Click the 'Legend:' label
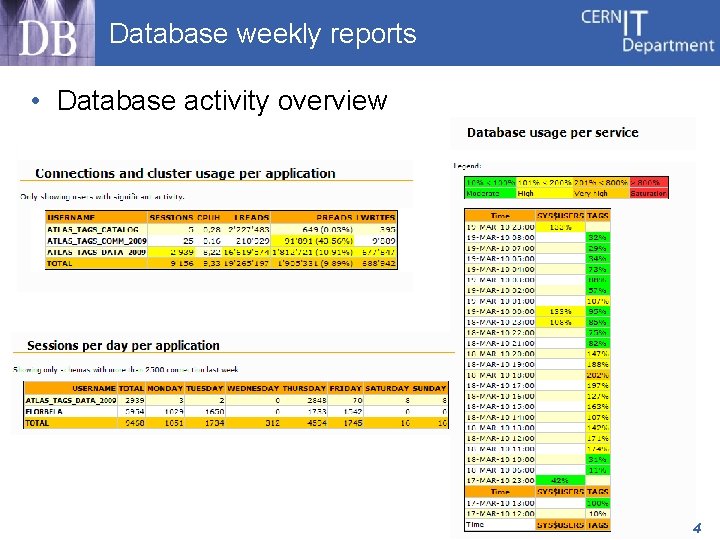The width and height of the screenshot is (720, 540). click(467, 166)
